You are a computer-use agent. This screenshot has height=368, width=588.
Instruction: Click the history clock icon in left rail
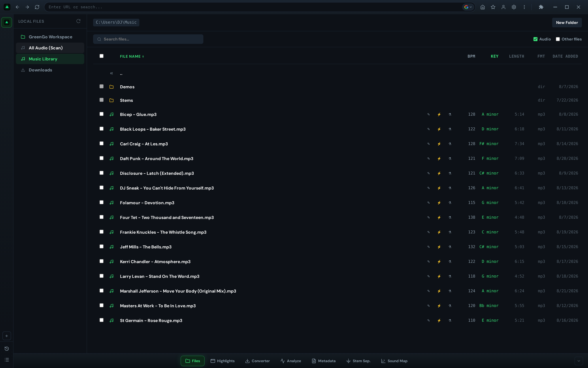7,349
